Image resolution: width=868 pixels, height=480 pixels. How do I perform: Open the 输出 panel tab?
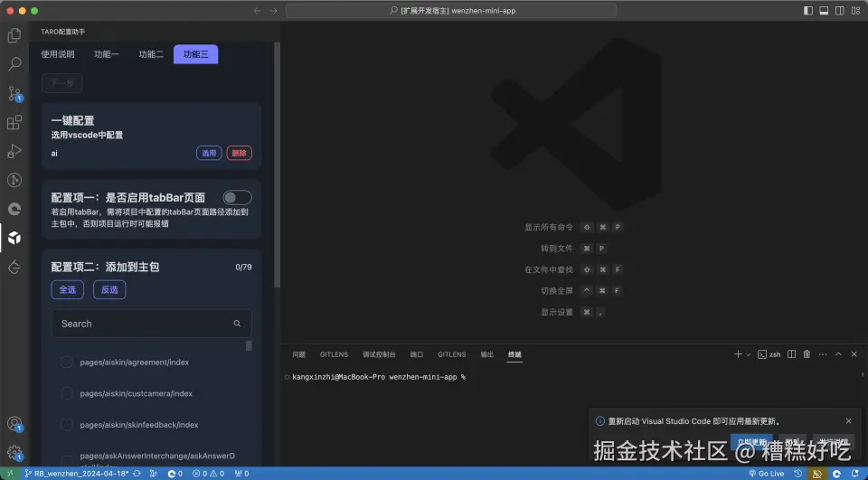(x=487, y=354)
